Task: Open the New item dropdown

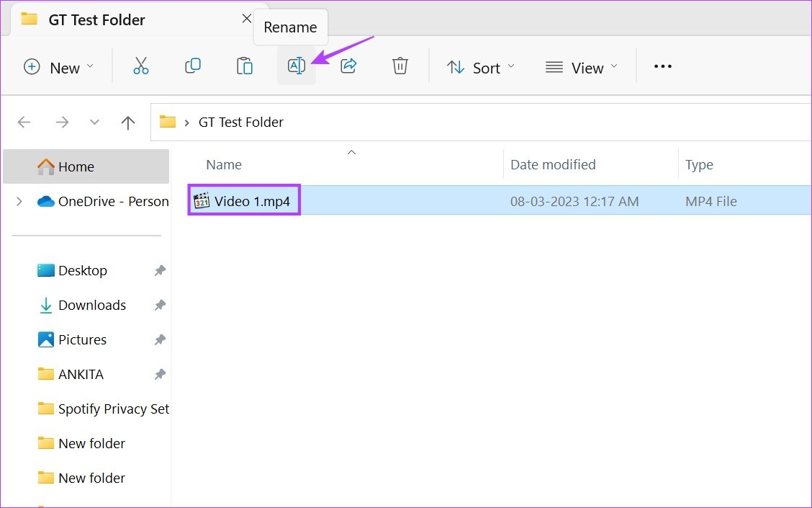Action: point(59,68)
